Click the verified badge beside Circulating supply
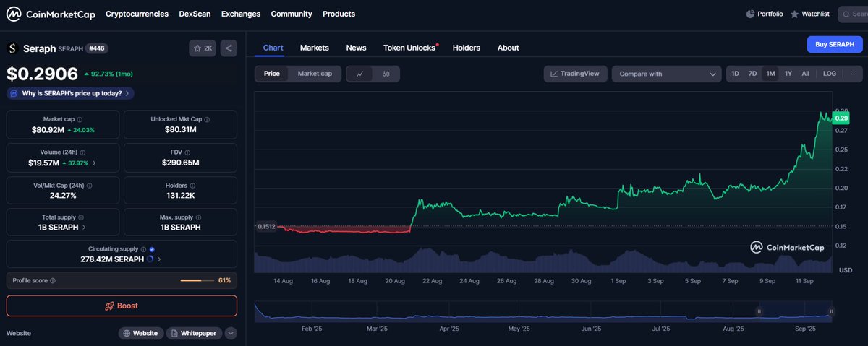Viewport: 868px width, 346px height. tap(152, 249)
